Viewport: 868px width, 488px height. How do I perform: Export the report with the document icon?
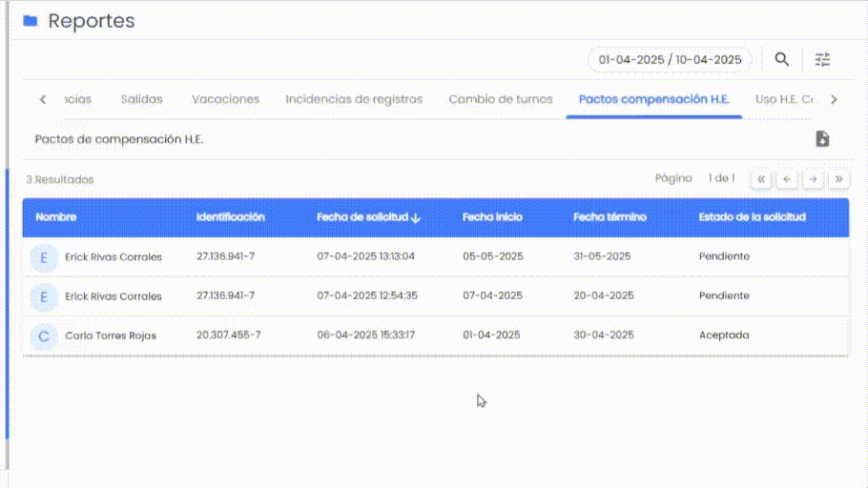[822, 139]
